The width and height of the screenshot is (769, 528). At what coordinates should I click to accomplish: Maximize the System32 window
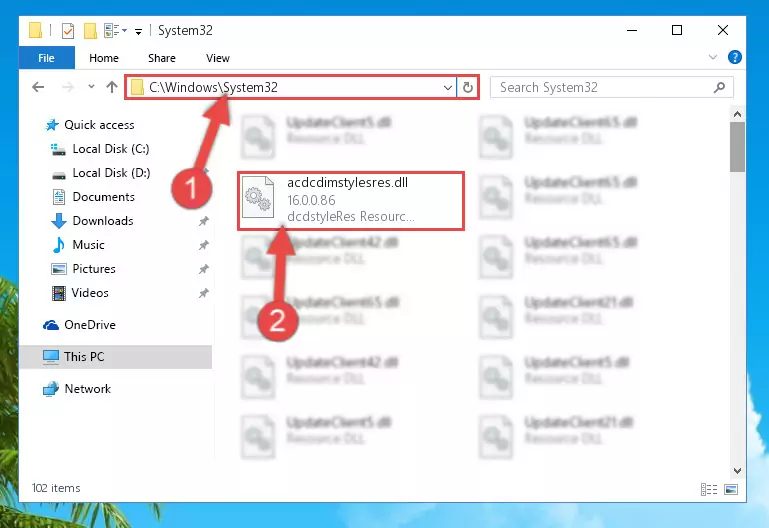pos(677,30)
